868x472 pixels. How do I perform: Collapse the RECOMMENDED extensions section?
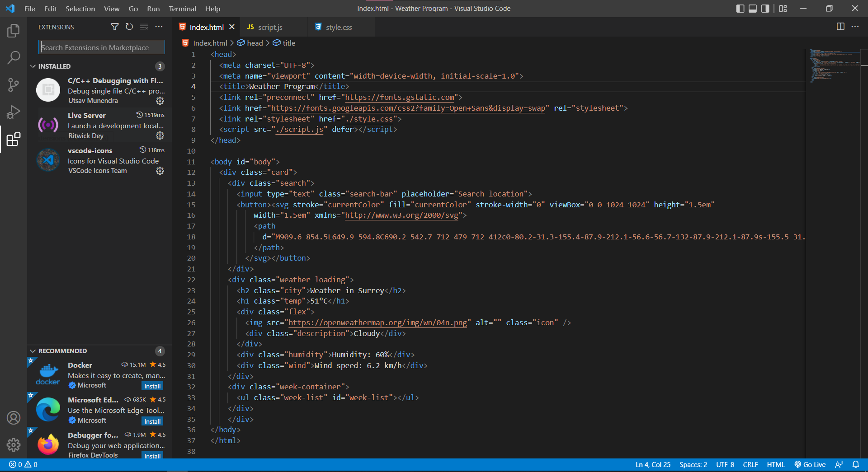pyautogui.click(x=33, y=350)
